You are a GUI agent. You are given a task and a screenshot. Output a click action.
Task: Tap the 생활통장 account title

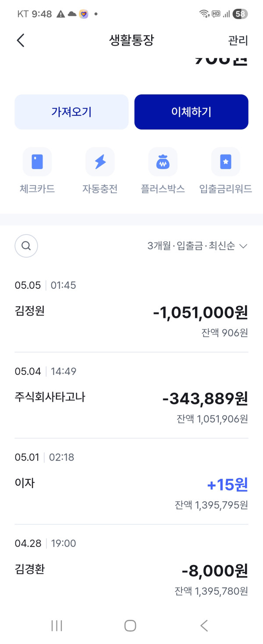pyautogui.click(x=131, y=40)
